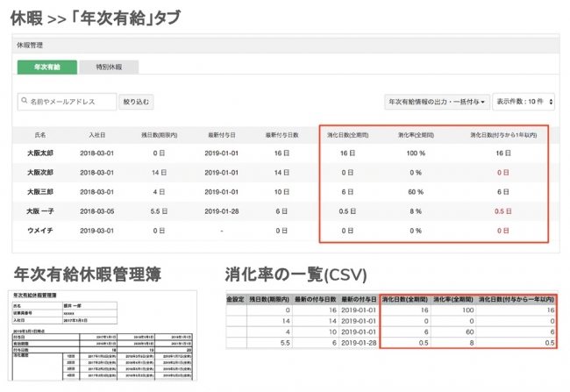Click the 最新付与日数 column header
570x392 pixels.
coord(281,135)
